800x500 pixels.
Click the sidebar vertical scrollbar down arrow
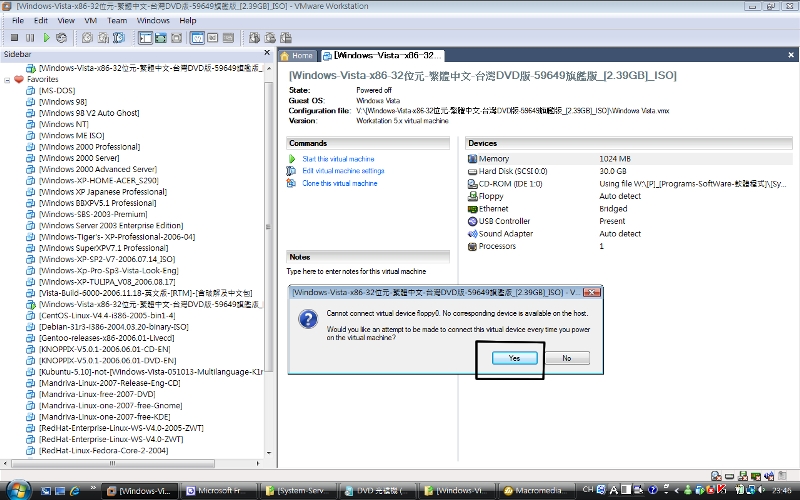(x=269, y=453)
